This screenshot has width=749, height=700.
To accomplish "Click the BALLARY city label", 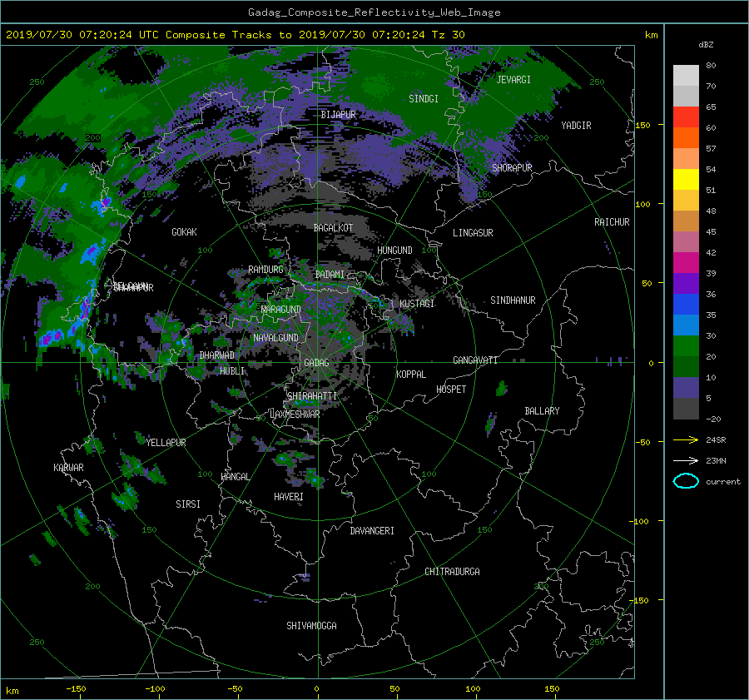I will pyautogui.click(x=542, y=411).
